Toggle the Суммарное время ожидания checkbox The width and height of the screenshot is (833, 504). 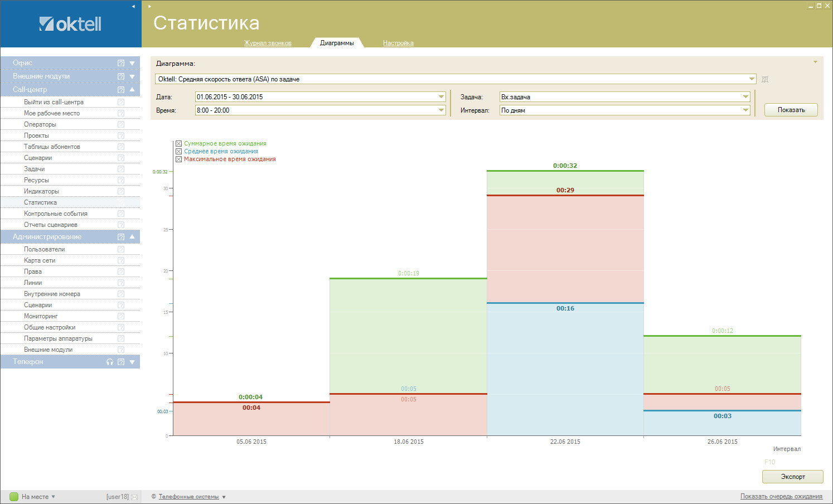coord(179,144)
